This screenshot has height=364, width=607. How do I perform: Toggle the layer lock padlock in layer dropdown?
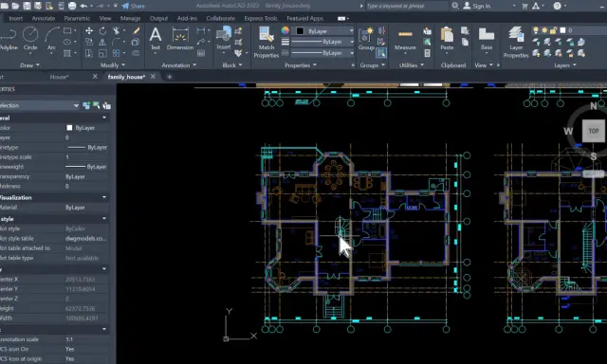[554, 30]
